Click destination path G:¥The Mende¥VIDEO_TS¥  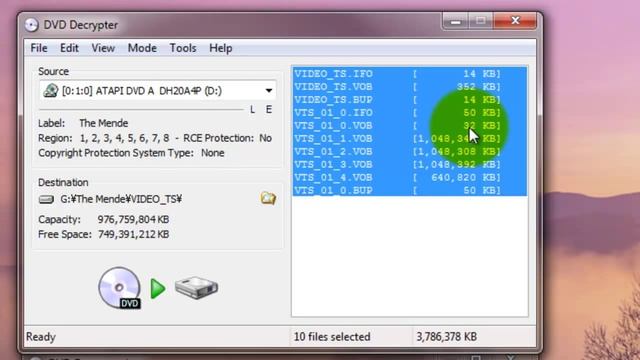[121, 199]
